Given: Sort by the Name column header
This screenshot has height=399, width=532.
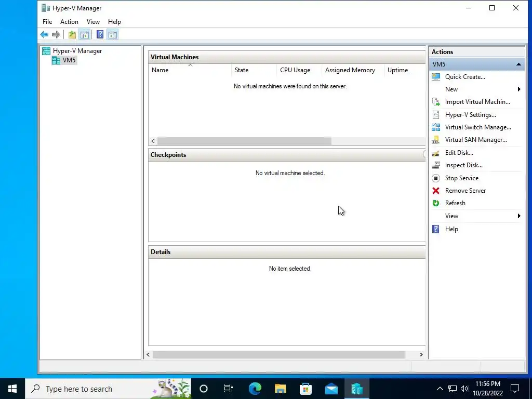Looking at the screenshot, I should pyautogui.click(x=190, y=70).
